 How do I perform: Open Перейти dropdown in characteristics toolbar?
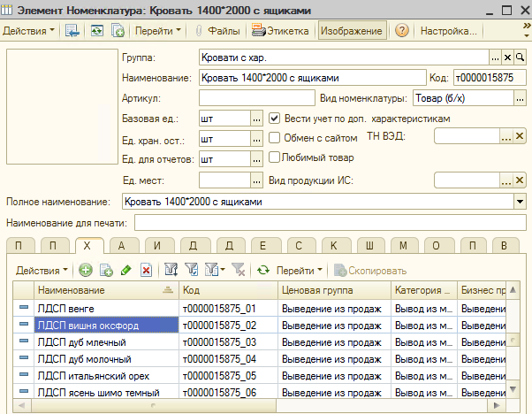coord(300,271)
